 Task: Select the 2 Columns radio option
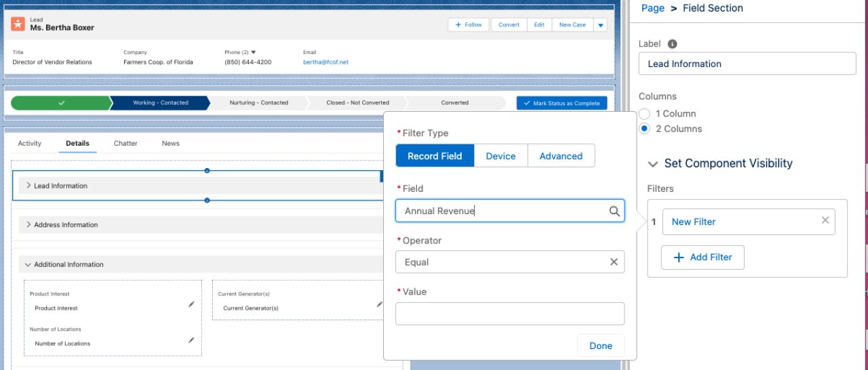[x=644, y=129]
